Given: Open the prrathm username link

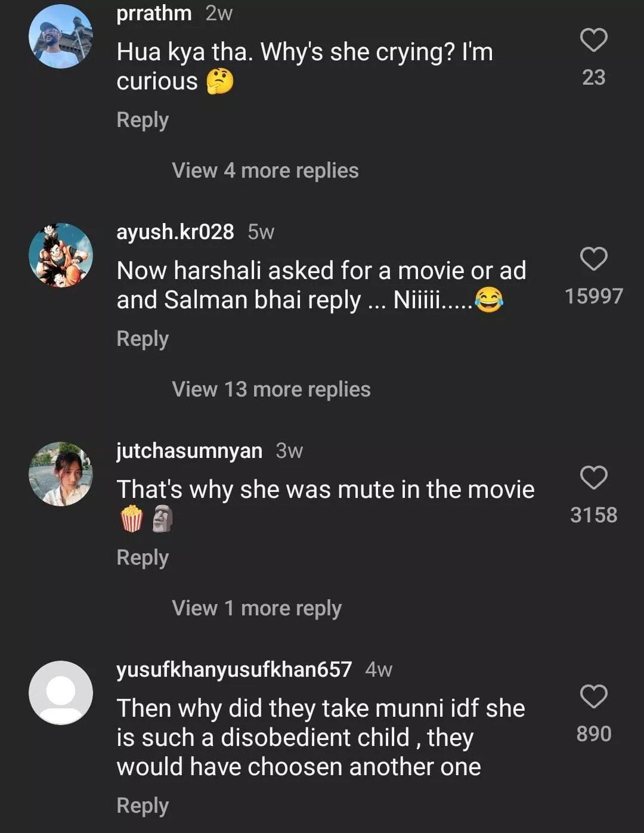Looking at the screenshot, I should [x=154, y=13].
